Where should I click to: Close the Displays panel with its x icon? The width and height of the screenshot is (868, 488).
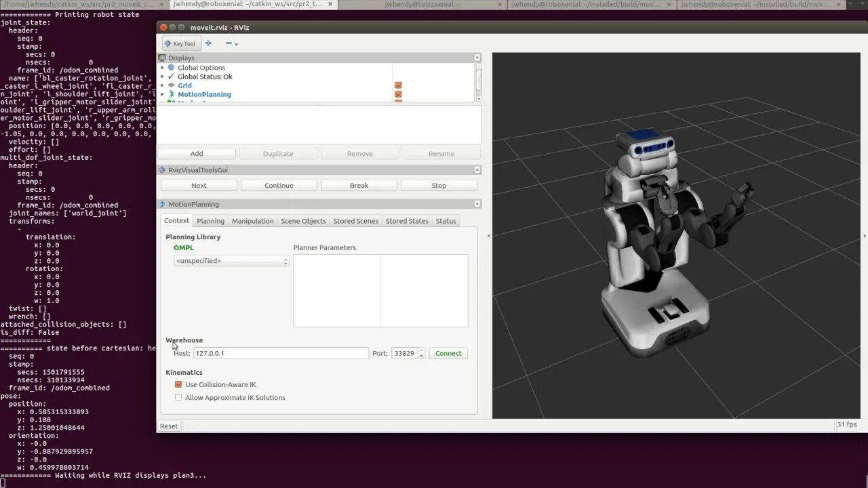(477, 58)
